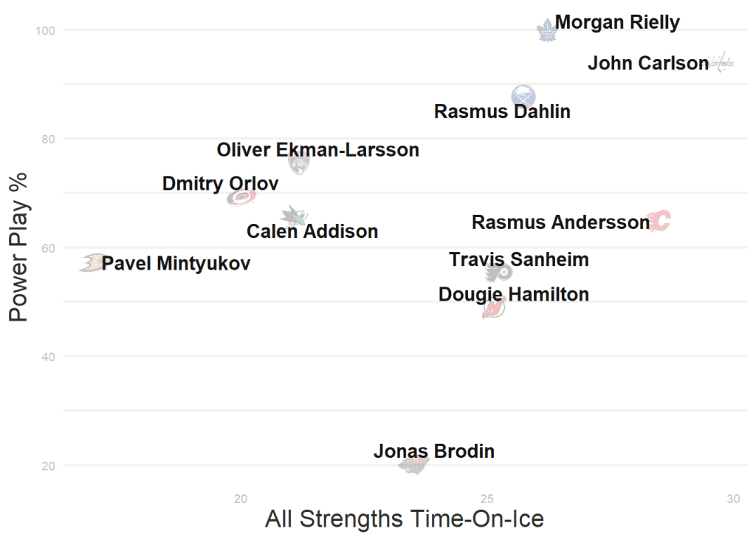The height and width of the screenshot is (540, 756).
Task: Click the Calgary Flames logo
Action: click(658, 220)
